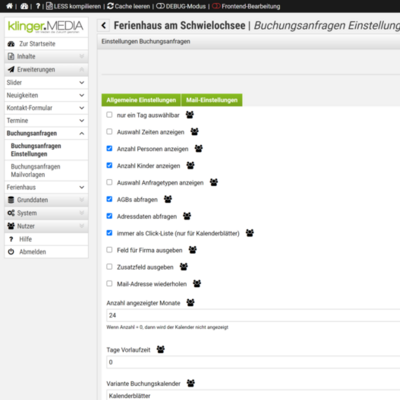The height and width of the screenshot is (400, 400).
Task: Click the back arrow beside Ferienhaus am Schwielochsee
Action: 104,25
